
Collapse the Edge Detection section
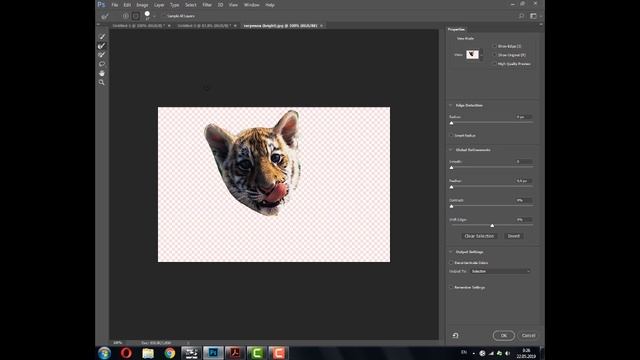click(x=451, y=105)
